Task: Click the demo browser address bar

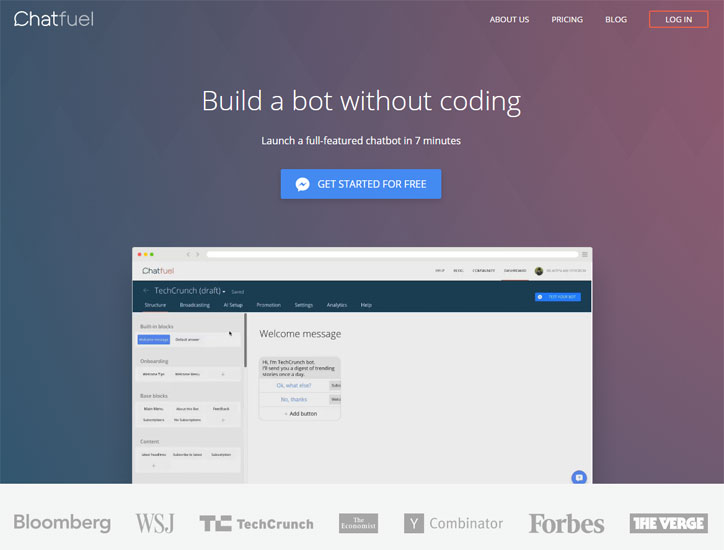Action: click(392, 254)
